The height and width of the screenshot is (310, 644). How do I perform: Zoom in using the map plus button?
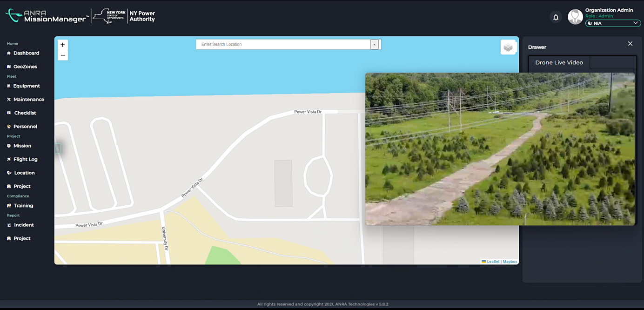[62, 45]
